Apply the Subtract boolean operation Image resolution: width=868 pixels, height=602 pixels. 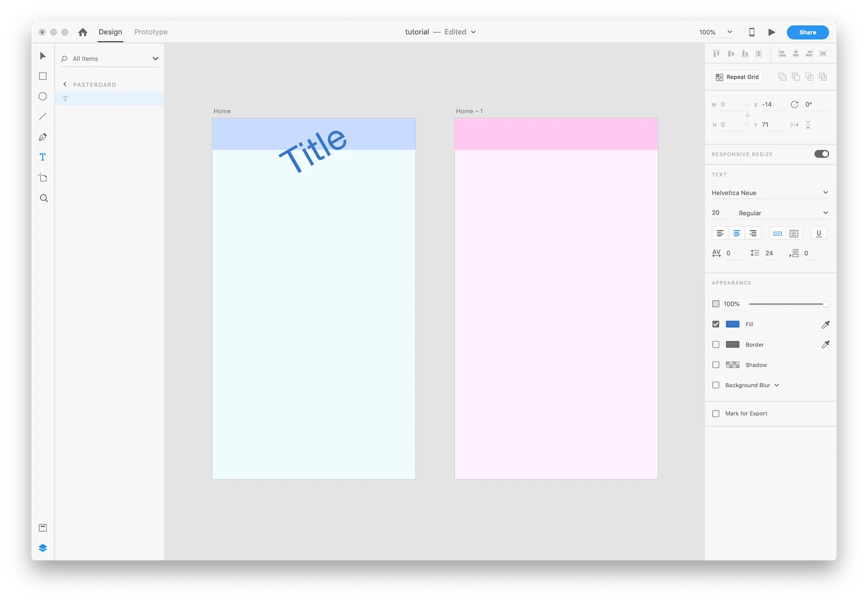(x=796, y=77)
